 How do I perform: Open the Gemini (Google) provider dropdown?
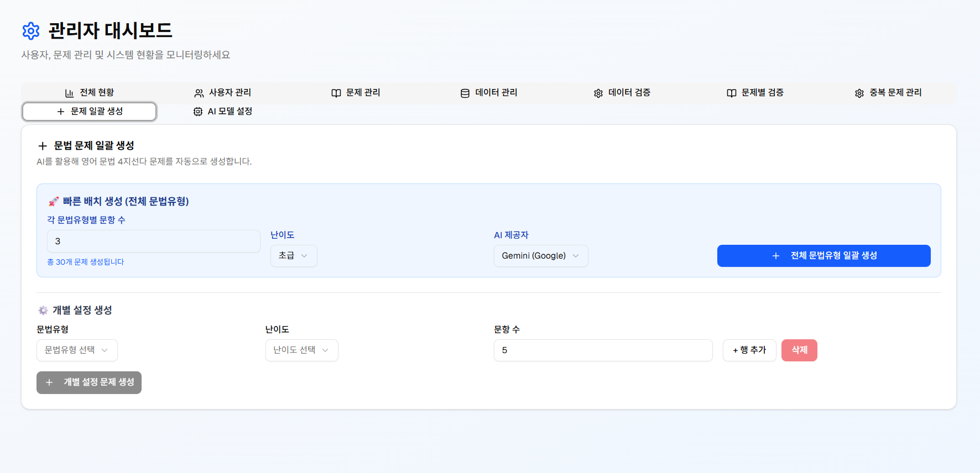[541, 256]
